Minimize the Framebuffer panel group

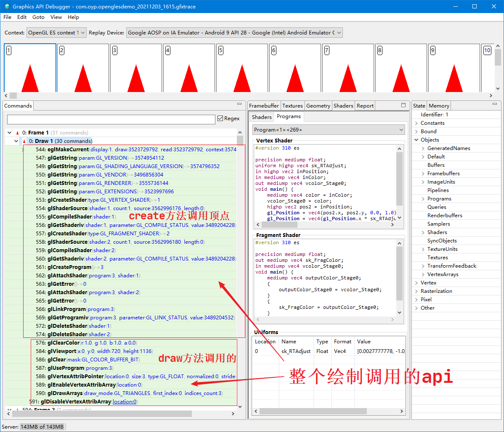[404, 105]
